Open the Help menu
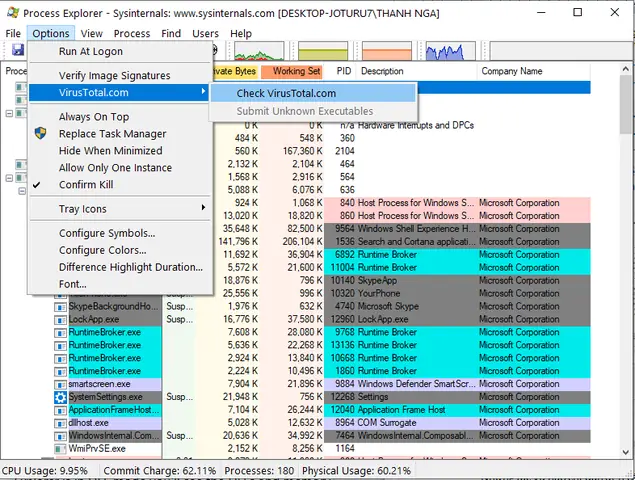Screen dimensions: 635x480 point(241,34)
